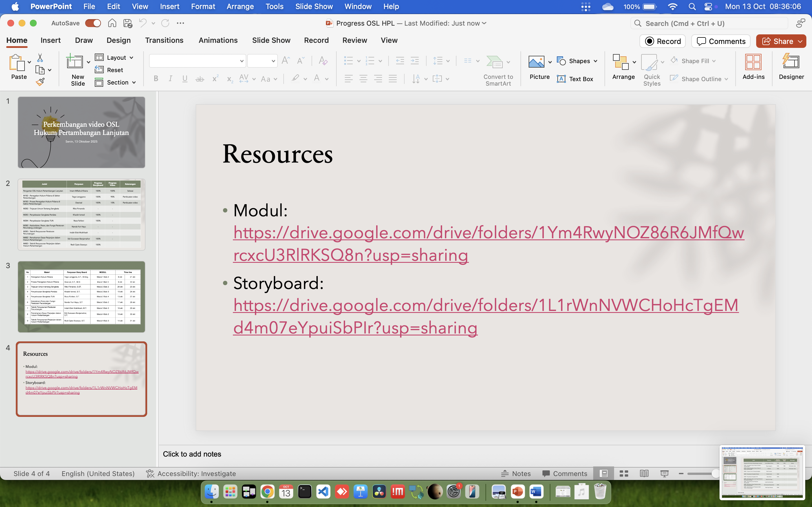Viewport: 812px width, 507px height.
Task: Click the Save icon in title bar
Action: pyautogui.click(x=127, y=23)
